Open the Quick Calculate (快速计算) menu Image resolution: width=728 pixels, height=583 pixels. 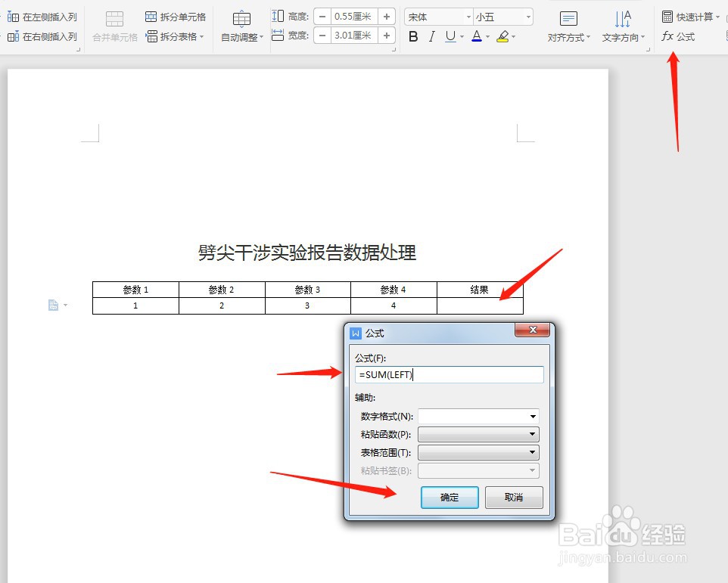(x=690, y=17)
